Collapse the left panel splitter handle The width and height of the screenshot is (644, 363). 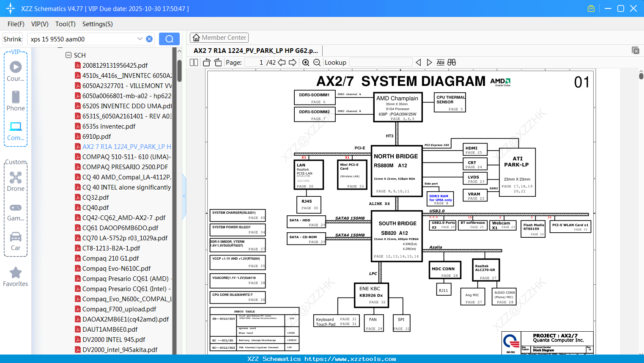click(184, 196)
